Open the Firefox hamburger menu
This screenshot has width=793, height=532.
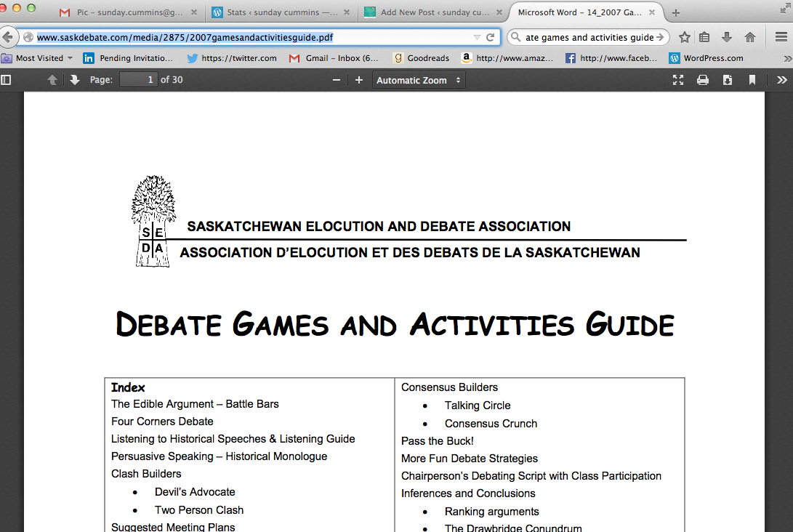pos(781,37)
